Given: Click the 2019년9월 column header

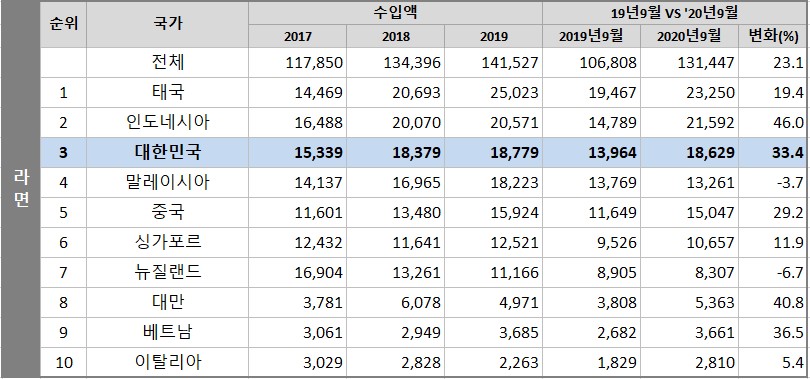Looking at the screenshot, I should click(x=591, y=36).
